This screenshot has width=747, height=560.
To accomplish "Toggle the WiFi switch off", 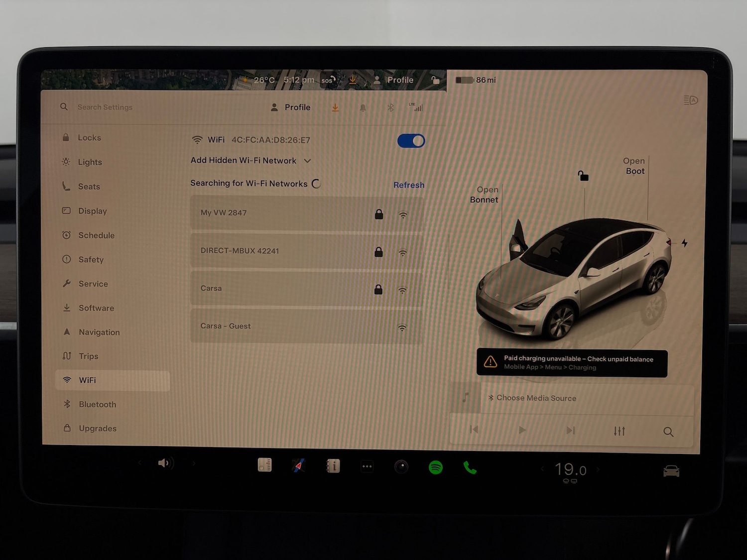I will [x=411, y=141].
